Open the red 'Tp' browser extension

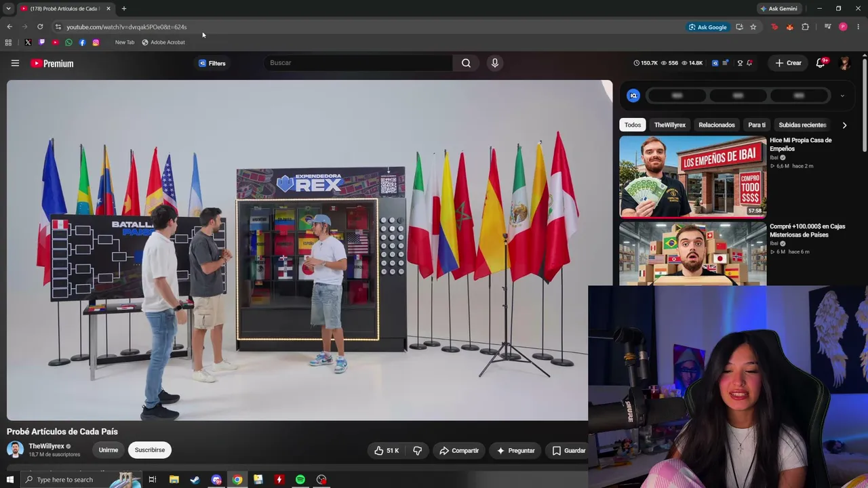(x=774, y=27)
